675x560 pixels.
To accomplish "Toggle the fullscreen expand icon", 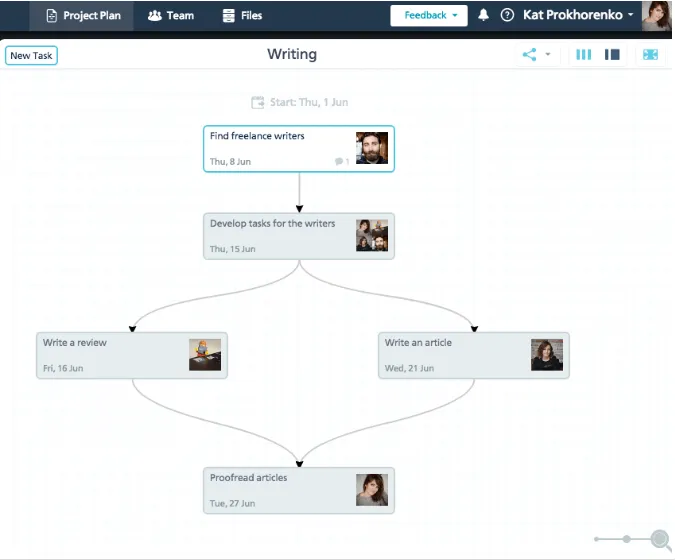I will (650, 55).
